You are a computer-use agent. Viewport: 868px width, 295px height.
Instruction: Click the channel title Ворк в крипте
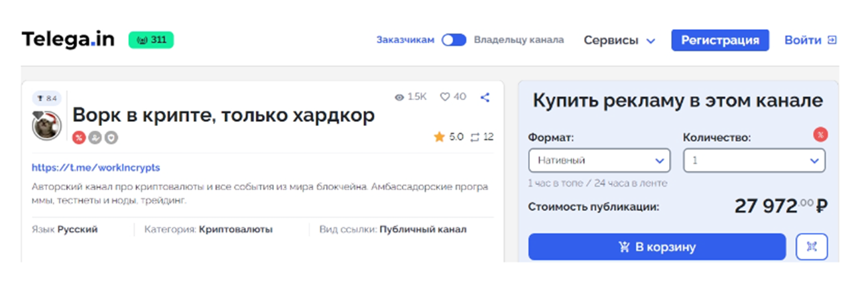click(x=223, y=115)
